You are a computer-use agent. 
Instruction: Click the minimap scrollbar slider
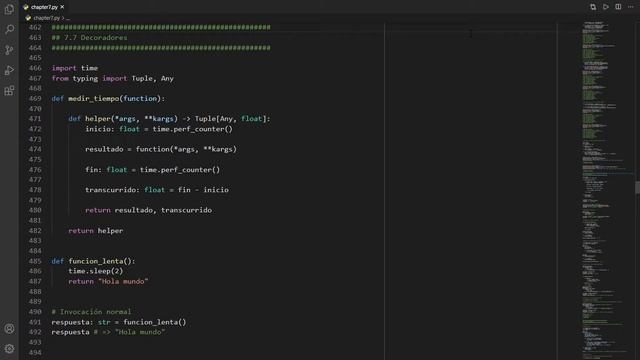(x=637, y=188)
